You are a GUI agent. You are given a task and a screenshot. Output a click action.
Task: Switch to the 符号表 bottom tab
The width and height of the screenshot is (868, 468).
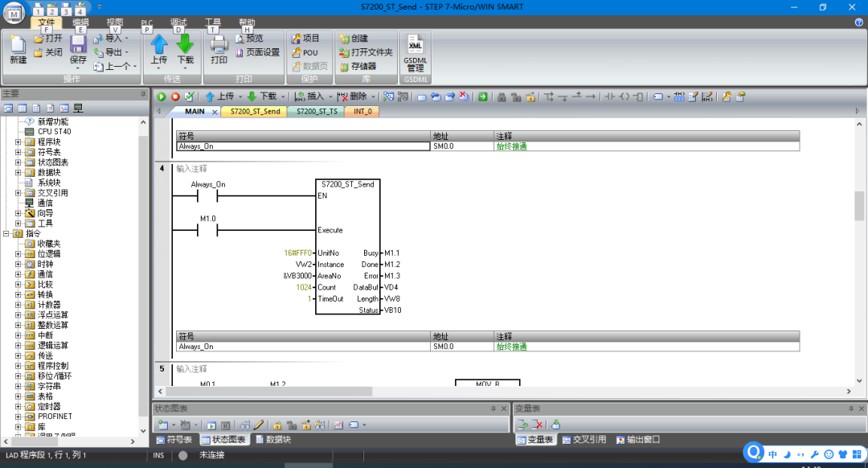pyautogui.click(x=174, y=439)
